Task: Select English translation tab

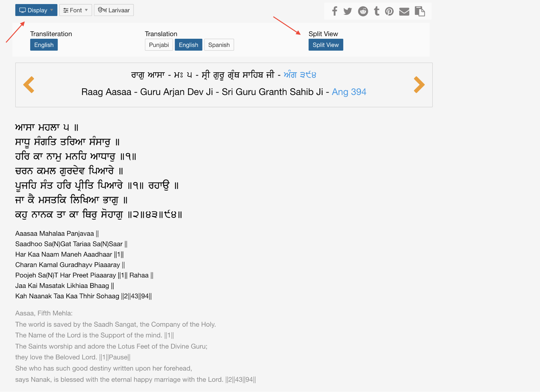Action: (188, 45)
